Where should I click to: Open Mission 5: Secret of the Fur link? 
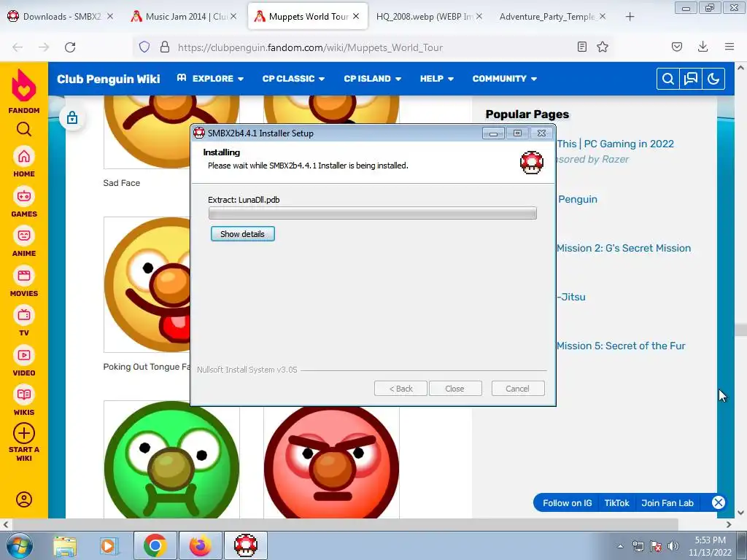click(x=621, y=346)
